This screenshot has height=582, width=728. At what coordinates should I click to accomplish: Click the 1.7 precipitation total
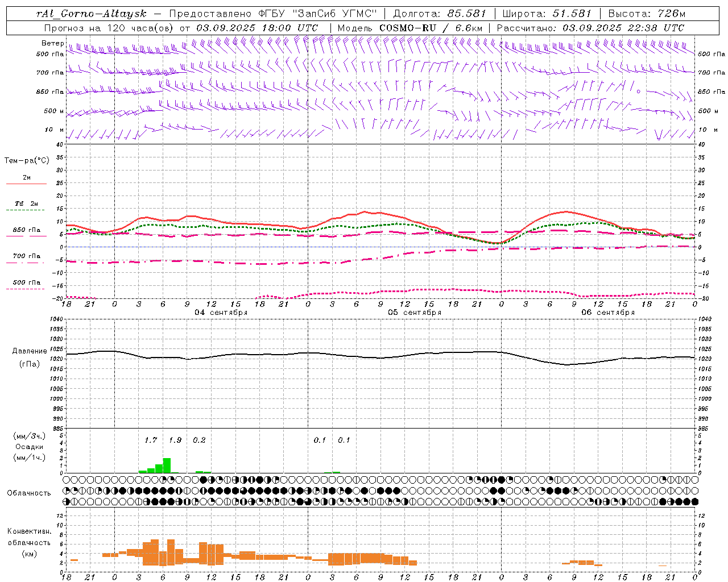151,440
